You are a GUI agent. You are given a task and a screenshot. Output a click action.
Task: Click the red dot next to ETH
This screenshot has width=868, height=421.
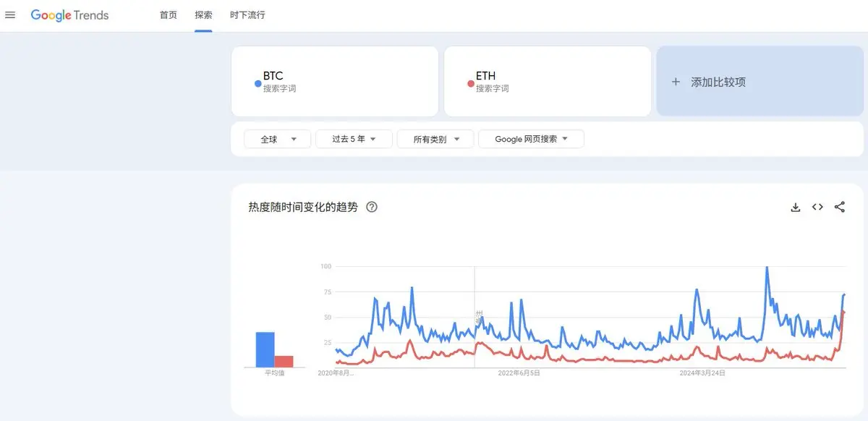(471, 84)
